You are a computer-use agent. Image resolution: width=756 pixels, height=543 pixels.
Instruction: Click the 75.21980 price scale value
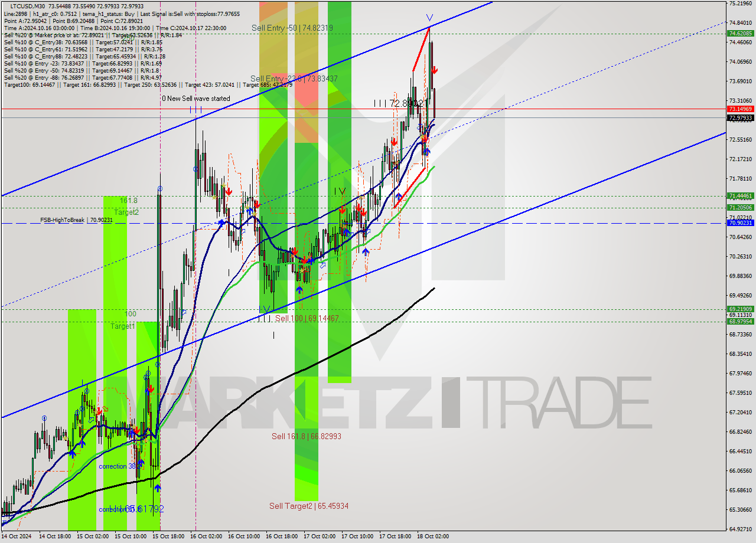741,4
